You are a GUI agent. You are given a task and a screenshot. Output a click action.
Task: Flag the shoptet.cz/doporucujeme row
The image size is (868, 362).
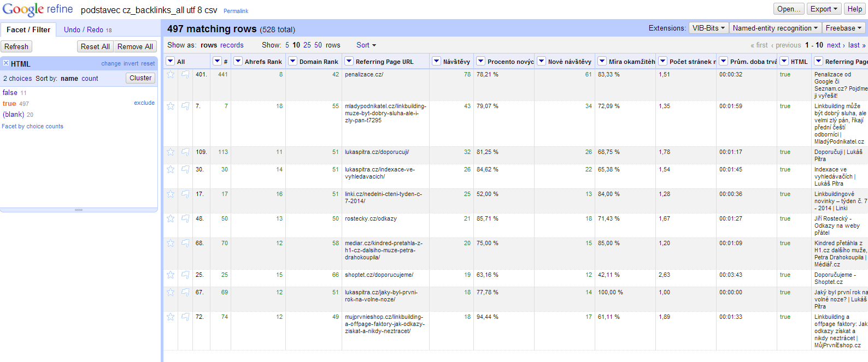(185, 275)
